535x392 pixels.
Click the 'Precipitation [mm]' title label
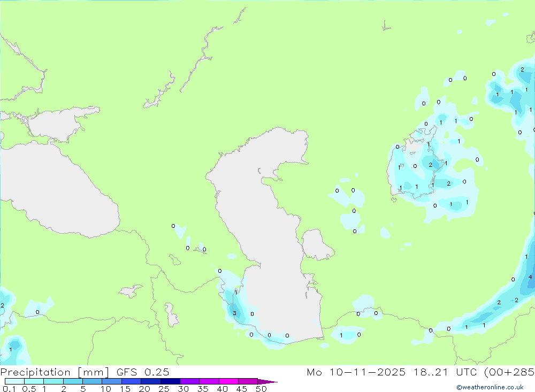click(55, 372)
